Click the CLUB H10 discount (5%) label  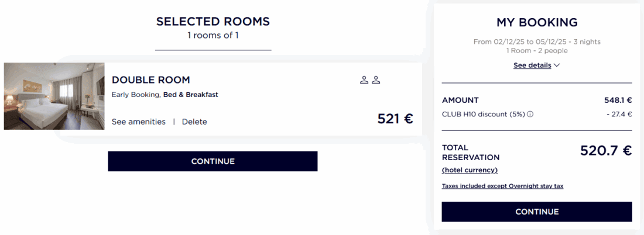[484, 115]
